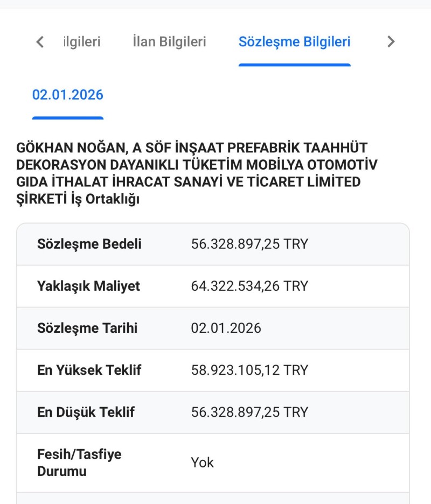Click the Sözleşme Bedeli row label
431x504 pixels.
(89, 244)
